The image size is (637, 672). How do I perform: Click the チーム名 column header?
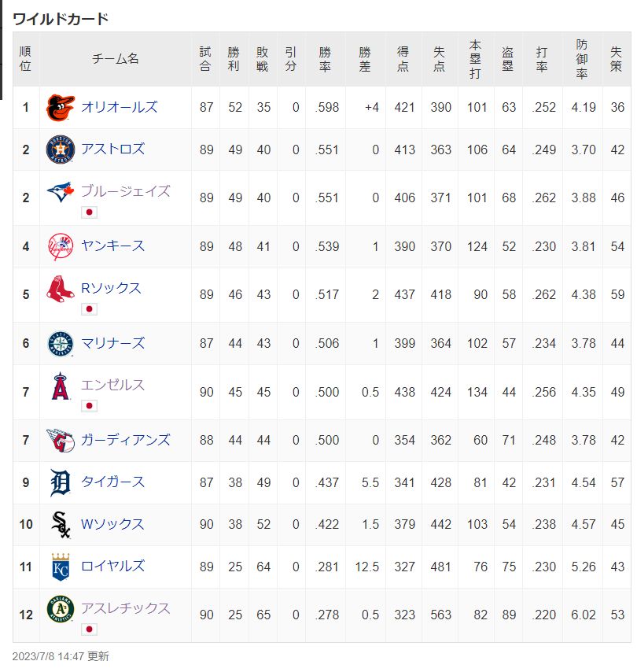click(x=116, y=59)
